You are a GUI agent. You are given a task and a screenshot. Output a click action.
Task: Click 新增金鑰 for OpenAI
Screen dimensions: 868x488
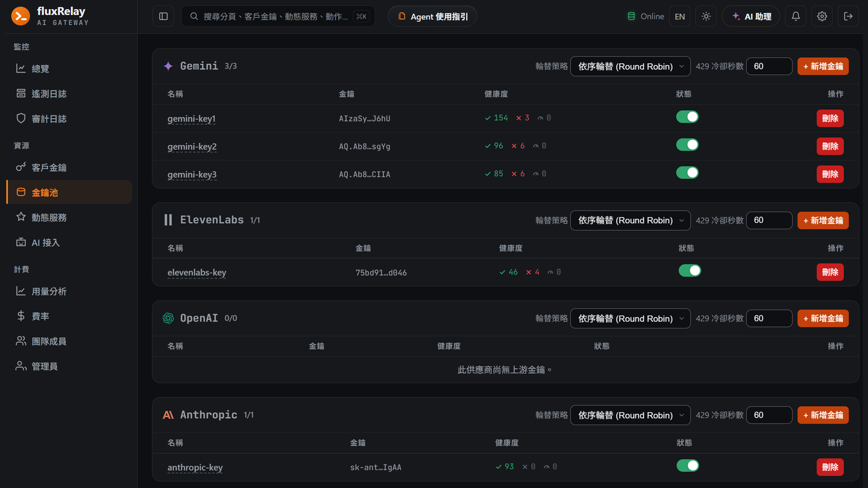point(823,318)
